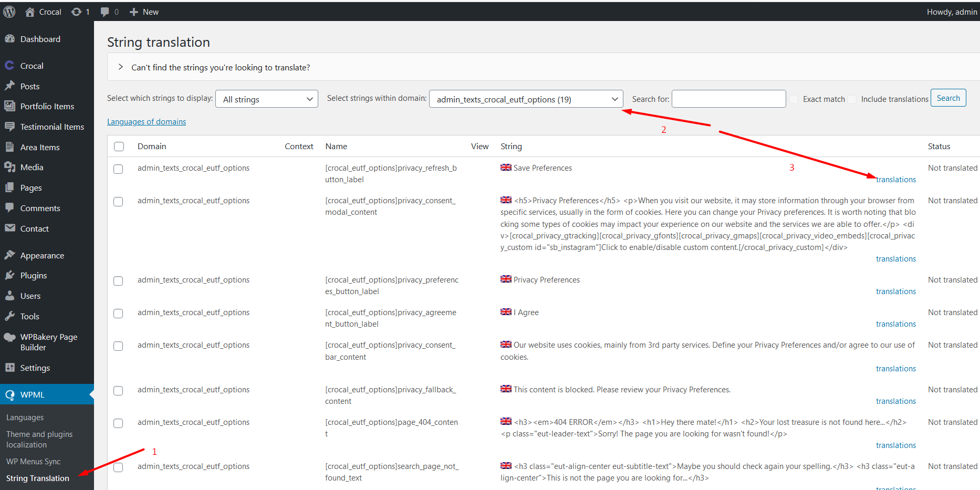Check the privacy_agreement_button_label row checkbox
This screenshot has height=490, width=980.
point(118,314)
